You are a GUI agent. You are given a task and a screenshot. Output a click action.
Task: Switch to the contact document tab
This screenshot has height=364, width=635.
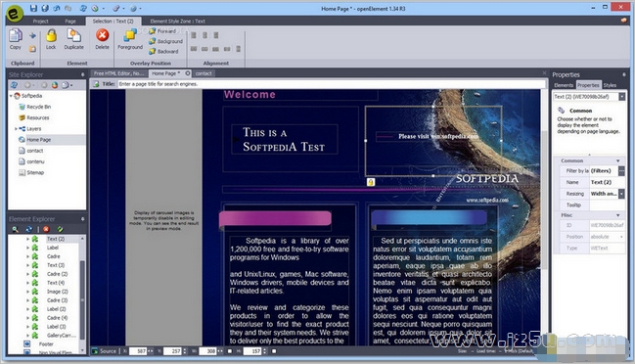tap(204, 73)
